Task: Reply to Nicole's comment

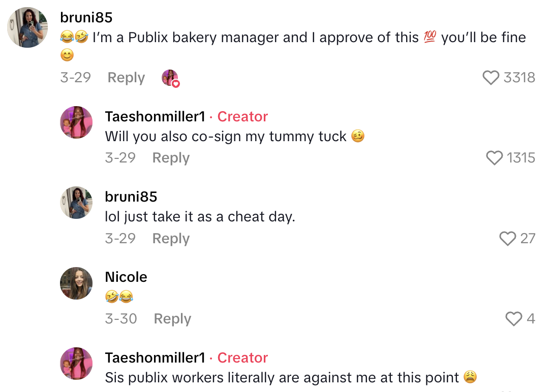Action: (172, 318)
